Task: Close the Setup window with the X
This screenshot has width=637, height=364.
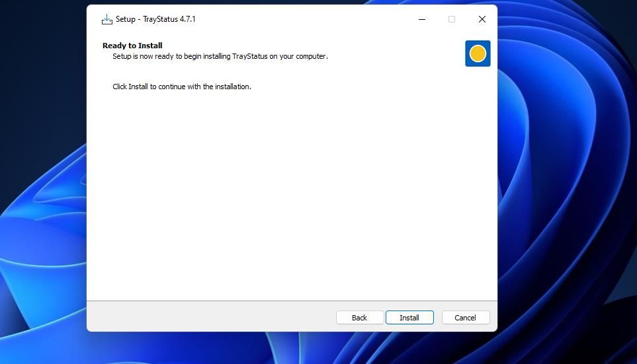Action: [x=482, y=19]
